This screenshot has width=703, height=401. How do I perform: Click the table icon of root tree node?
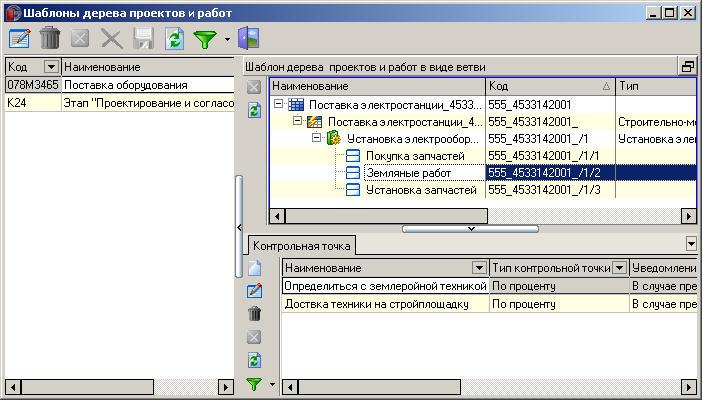pyautogui.click(x=296, y=105)
